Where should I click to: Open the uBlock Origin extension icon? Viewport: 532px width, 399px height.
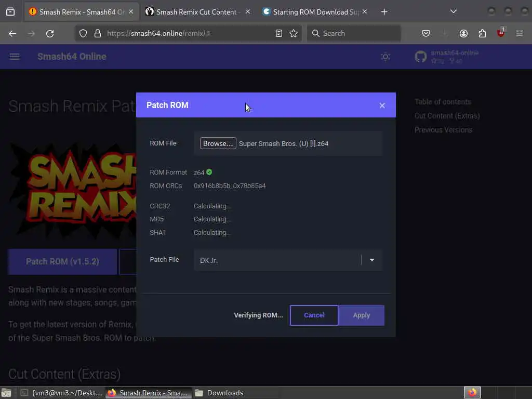click(x=501, y=33)
